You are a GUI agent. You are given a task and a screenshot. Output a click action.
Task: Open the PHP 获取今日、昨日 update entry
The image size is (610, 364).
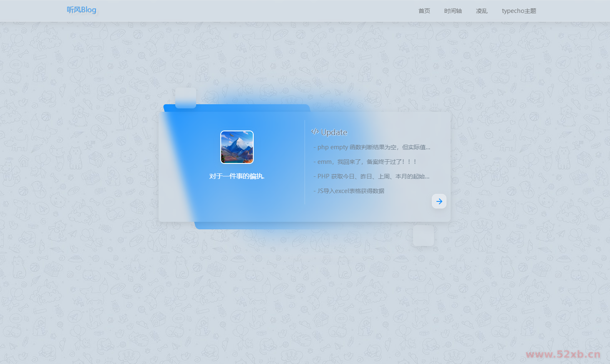pyautogui.click(x=372, y=176)
